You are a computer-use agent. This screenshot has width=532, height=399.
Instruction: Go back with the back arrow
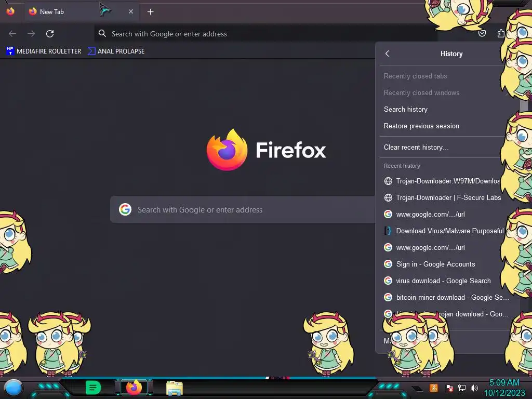(12, 34)
